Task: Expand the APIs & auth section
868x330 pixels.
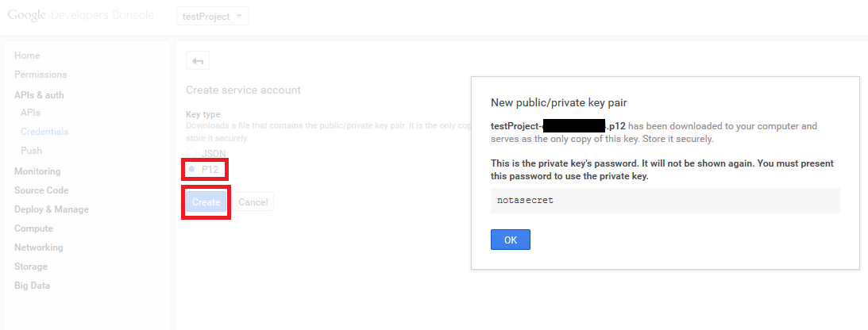Action: click(39, 95)
